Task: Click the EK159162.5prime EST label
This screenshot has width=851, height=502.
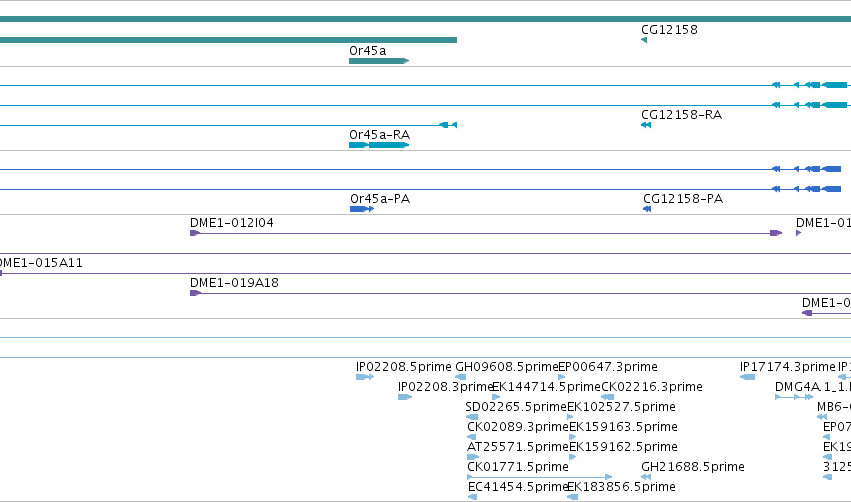Action: pyautogui.click(x=623, y=447)
